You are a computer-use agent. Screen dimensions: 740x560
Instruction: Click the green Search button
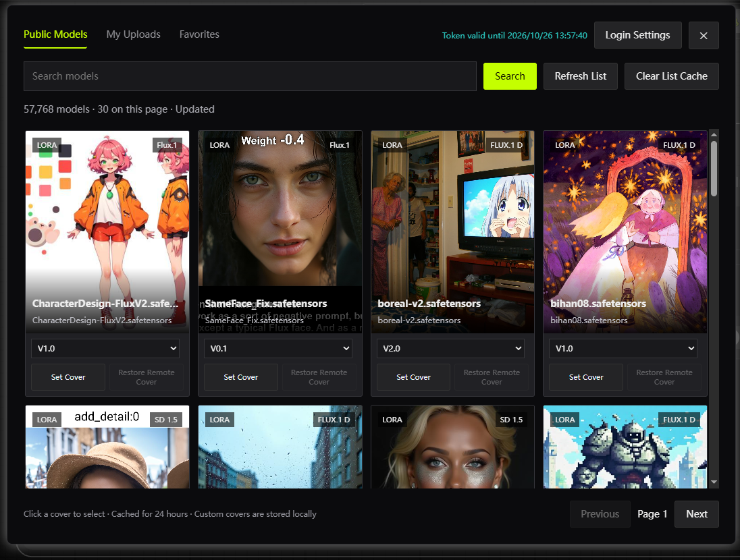510,76
